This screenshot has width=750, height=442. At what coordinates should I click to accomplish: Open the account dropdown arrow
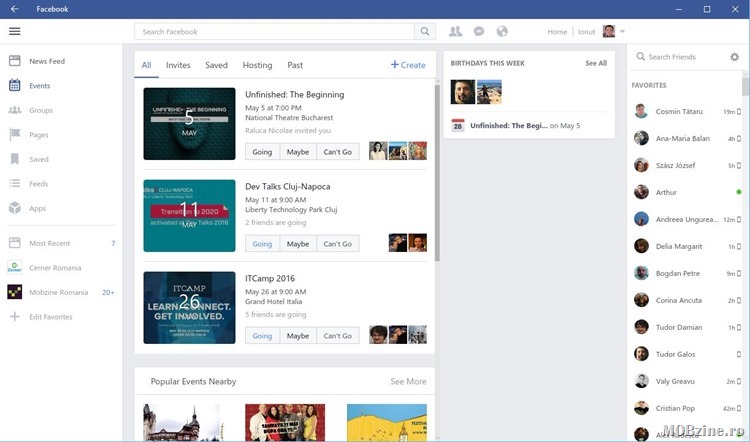622,32
